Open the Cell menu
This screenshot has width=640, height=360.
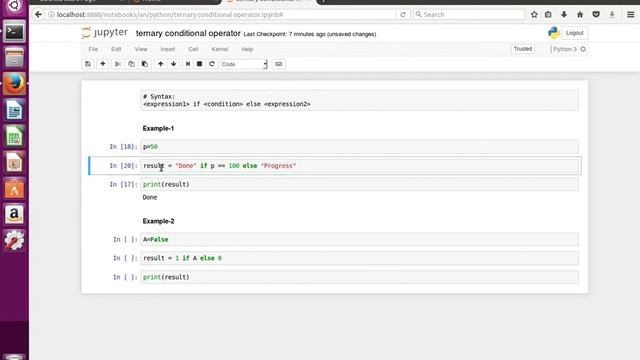[x=193, y=49]
